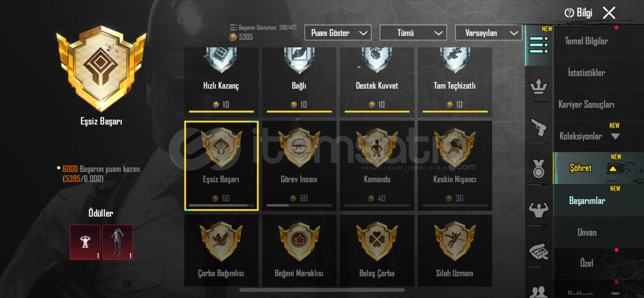Open the friends silhouette sidebar icon
The image size is (644, 298).
tap(538, 292)
